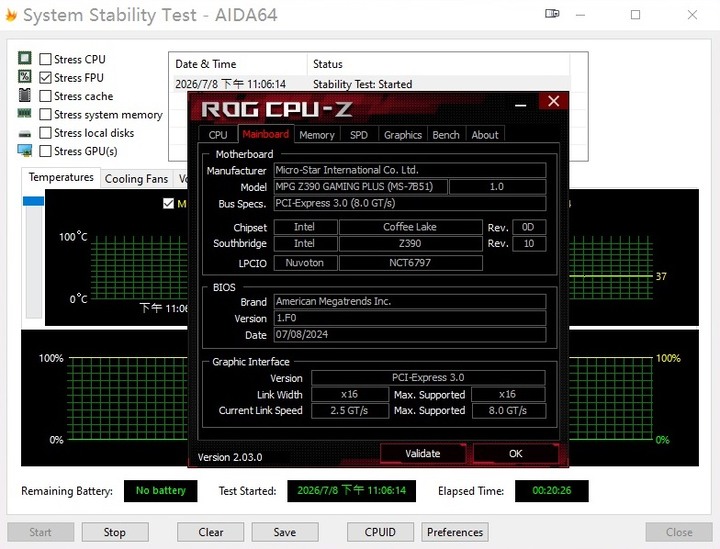The width and height of the screenshot is (720, 549).
Task: Select the 'Stability Test: Started' log row
Action: (x=371, y=84)
